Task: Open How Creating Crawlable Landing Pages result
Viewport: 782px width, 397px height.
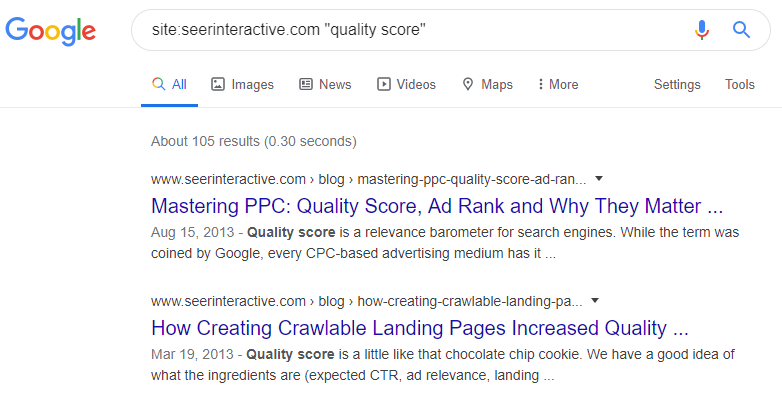Action: click(x=419, y=328)
